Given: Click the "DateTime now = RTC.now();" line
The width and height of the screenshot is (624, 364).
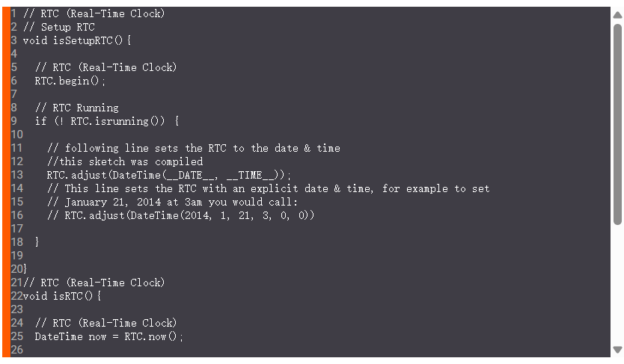Looking at the screenshot, I should click(108, 336).
